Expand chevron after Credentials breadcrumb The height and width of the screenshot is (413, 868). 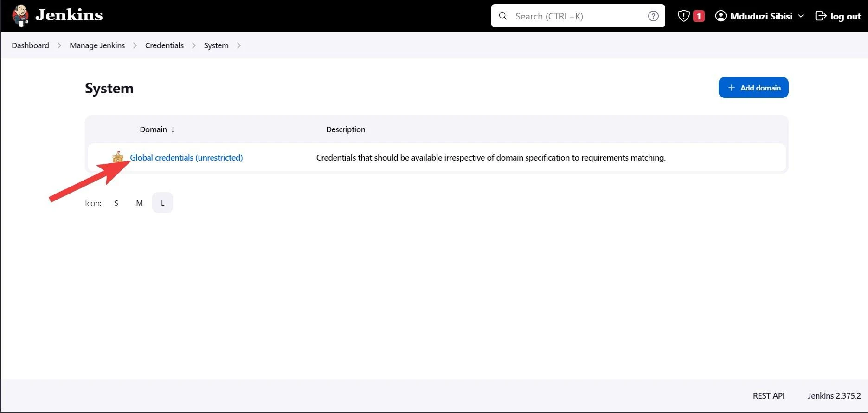(x=194, y=45)
